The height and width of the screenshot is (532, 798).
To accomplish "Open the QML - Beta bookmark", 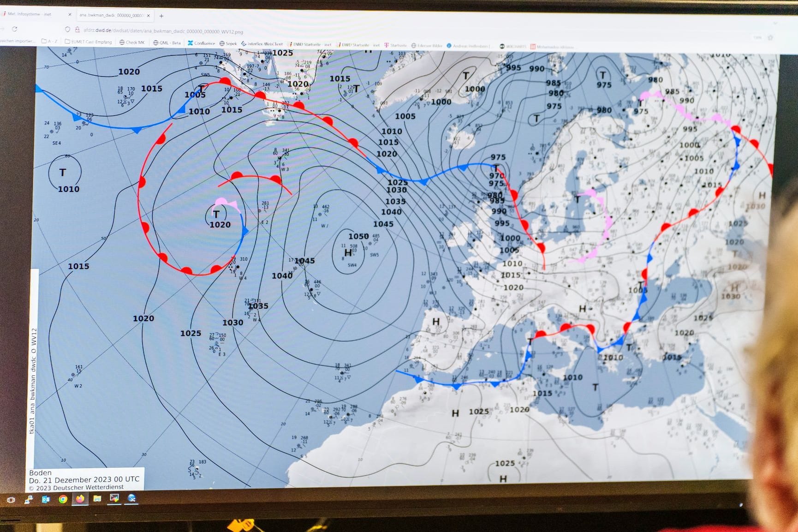I will [x=167, y=42].
